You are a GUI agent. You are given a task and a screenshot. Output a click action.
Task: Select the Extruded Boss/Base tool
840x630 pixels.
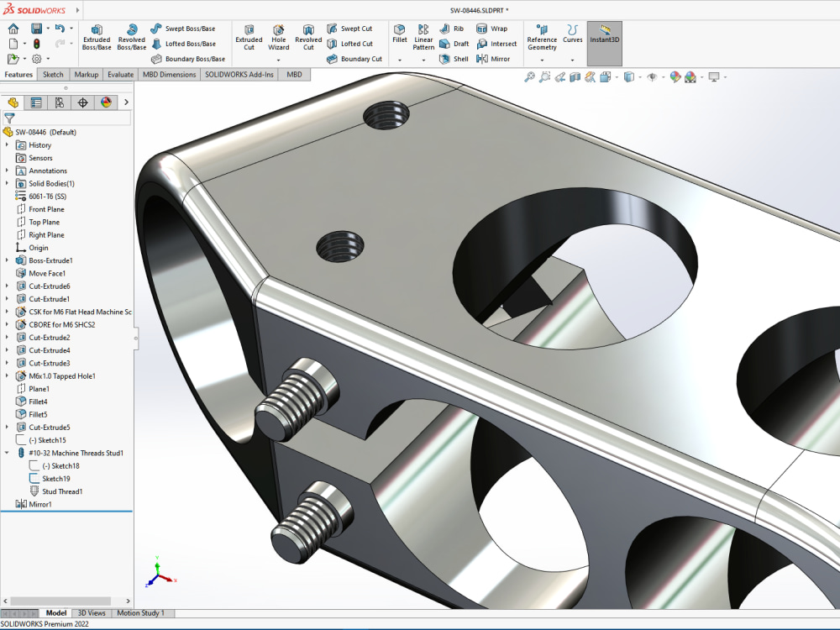tap(96, 39)
